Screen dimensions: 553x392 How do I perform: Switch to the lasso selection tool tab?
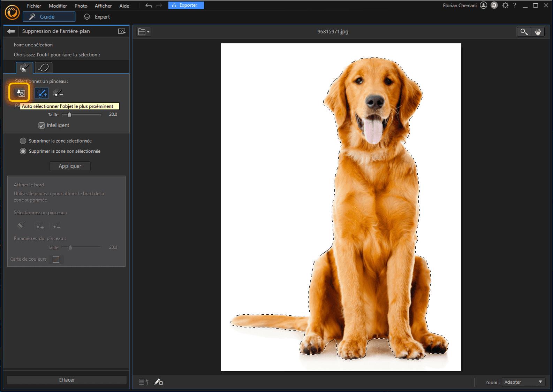click(x=44, y=68)
